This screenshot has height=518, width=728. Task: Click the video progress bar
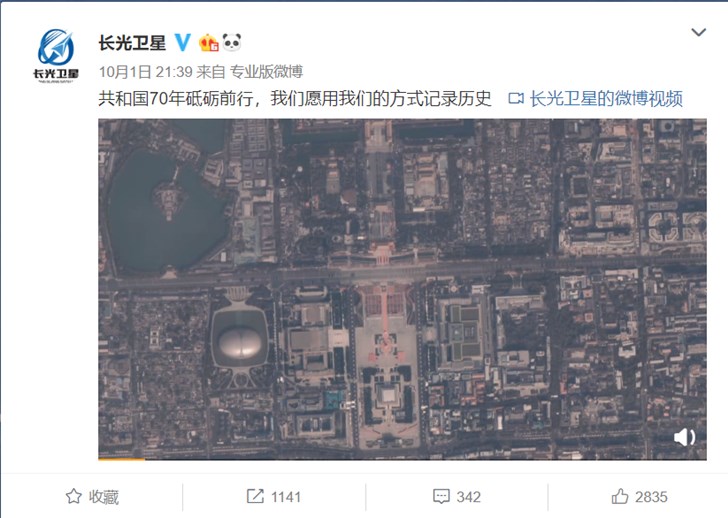click(x=402, y=459)
